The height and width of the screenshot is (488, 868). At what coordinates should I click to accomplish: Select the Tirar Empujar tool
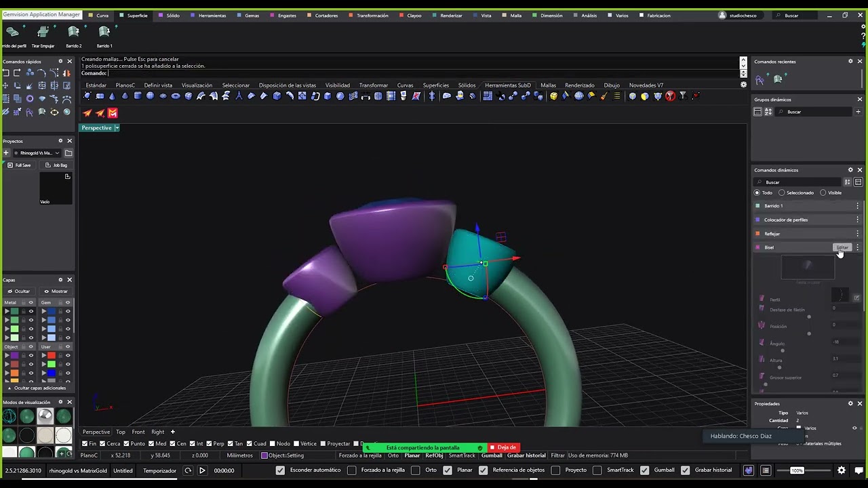(43, 37)
